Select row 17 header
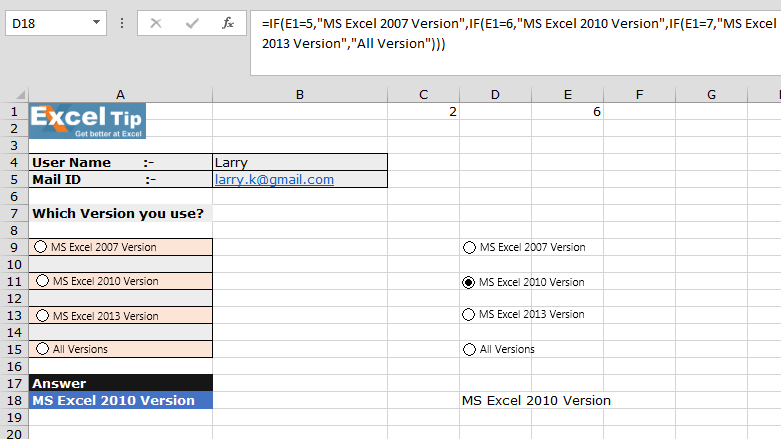The image size is (781, 439). [14, 383]
